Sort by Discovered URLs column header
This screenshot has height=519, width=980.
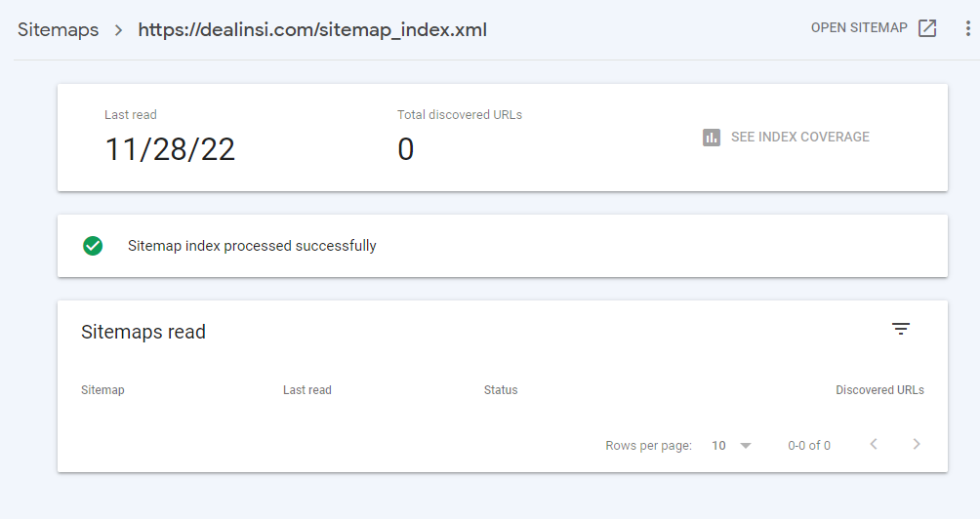click(x=880, y=389)
